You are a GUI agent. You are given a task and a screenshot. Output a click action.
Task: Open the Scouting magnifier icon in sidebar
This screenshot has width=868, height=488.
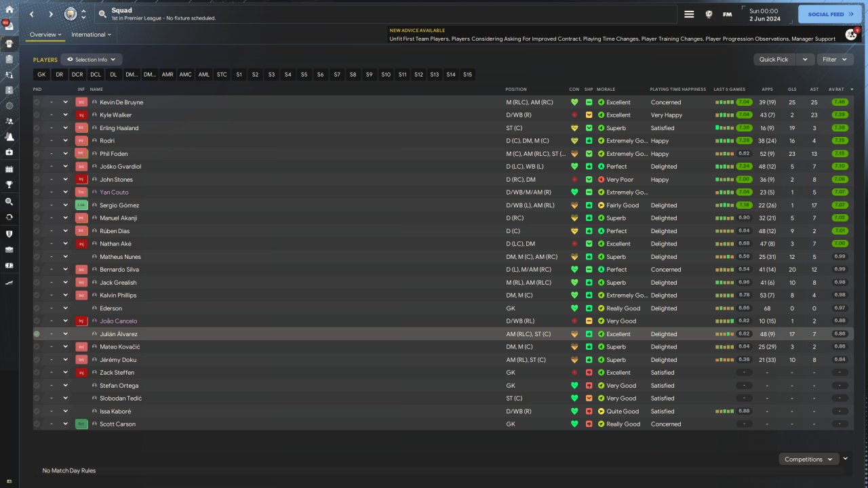click(x=9, y=202)
